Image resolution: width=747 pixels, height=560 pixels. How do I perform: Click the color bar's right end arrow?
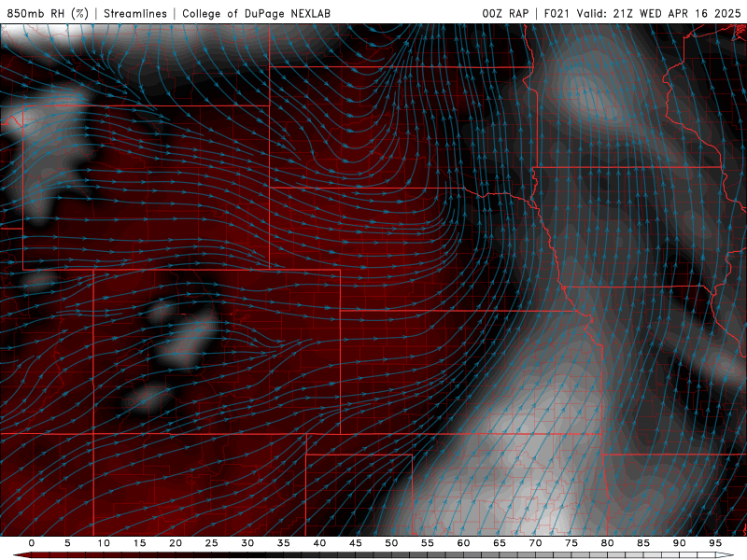tap(725, 555)
